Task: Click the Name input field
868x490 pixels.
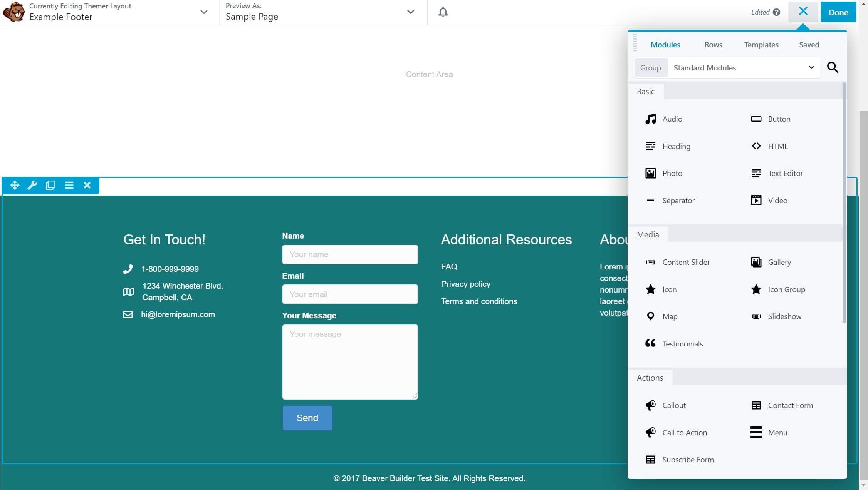Action: pyautogui.click(x=350, y=254)
